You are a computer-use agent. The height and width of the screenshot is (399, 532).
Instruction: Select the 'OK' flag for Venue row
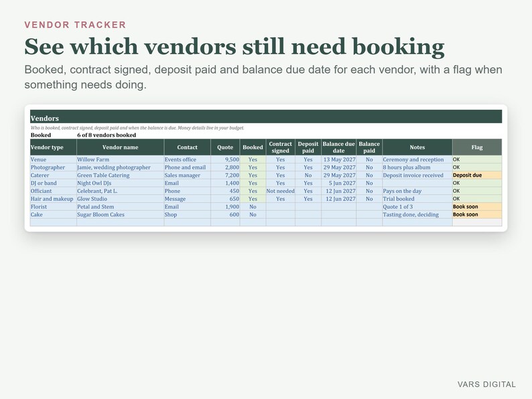[477, 159]
